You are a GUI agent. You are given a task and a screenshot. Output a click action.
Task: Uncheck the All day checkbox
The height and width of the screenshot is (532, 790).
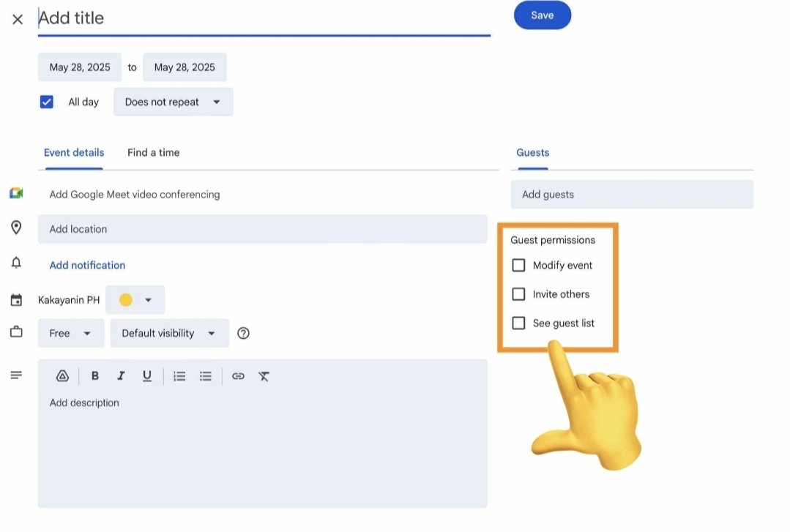tap(46, 102)
